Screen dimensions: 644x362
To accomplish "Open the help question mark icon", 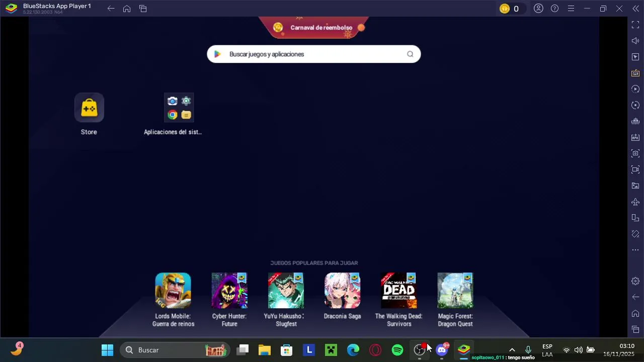I will coord(554,9).
